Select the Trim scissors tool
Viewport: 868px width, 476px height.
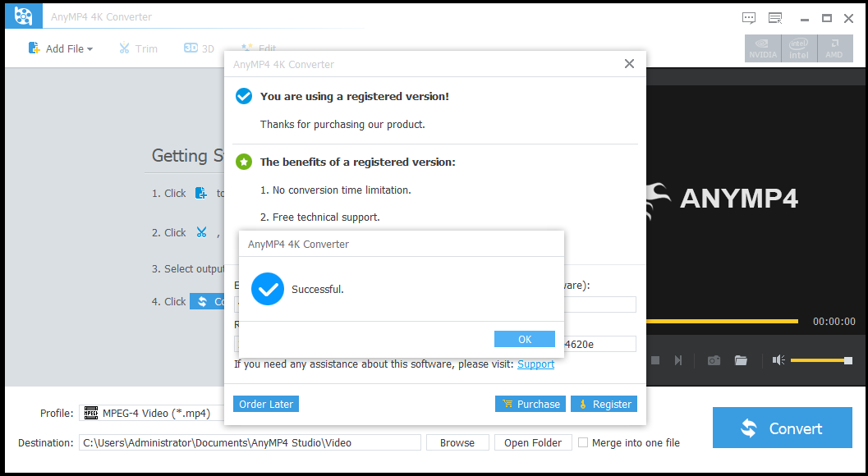click(x=139, y=48)
